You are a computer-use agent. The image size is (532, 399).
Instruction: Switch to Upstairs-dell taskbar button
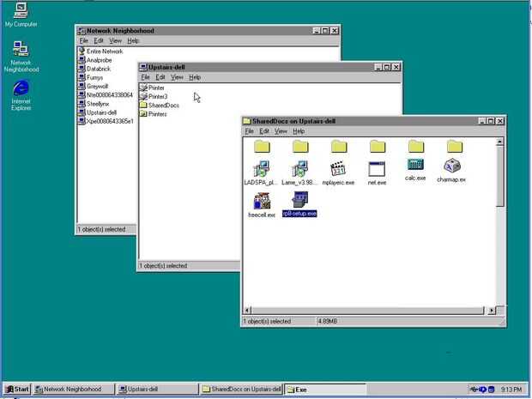157,390
